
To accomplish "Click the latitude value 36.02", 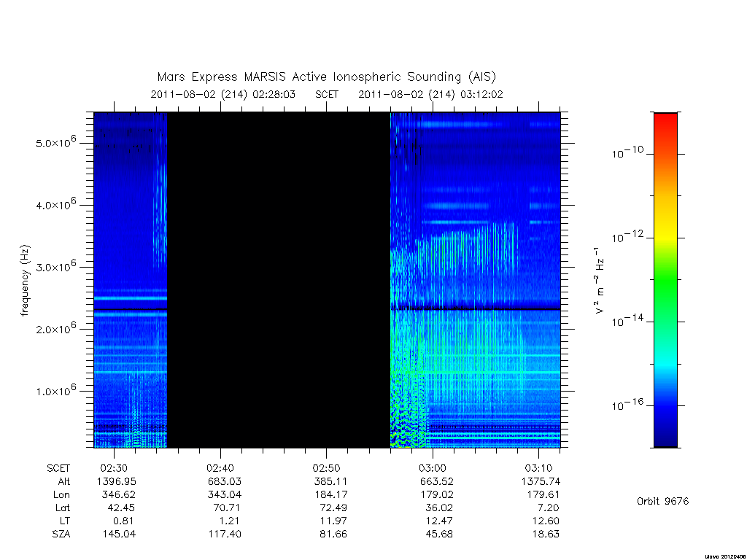I will click(x=438, y=508).
